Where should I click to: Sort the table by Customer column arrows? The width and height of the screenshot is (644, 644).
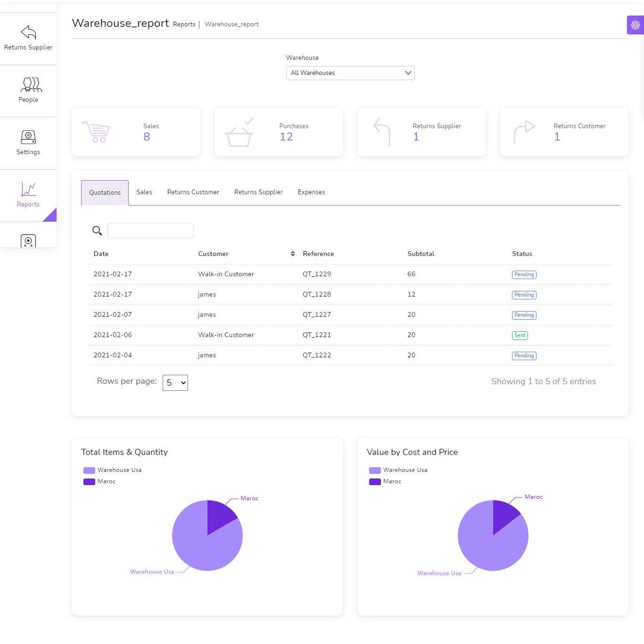[293, 254]
